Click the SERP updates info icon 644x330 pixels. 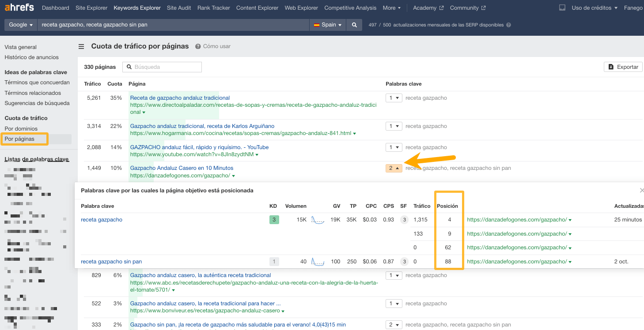(x=508, y=25)
